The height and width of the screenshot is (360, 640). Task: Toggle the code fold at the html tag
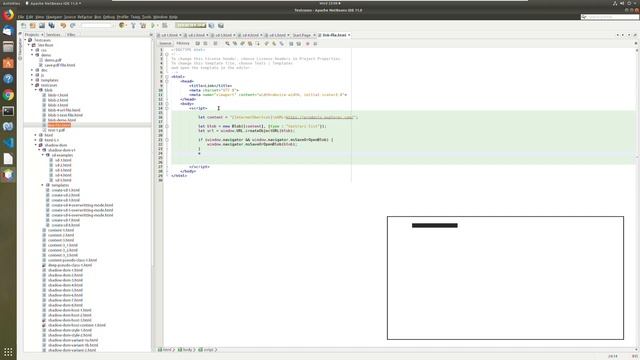[167, 77]
